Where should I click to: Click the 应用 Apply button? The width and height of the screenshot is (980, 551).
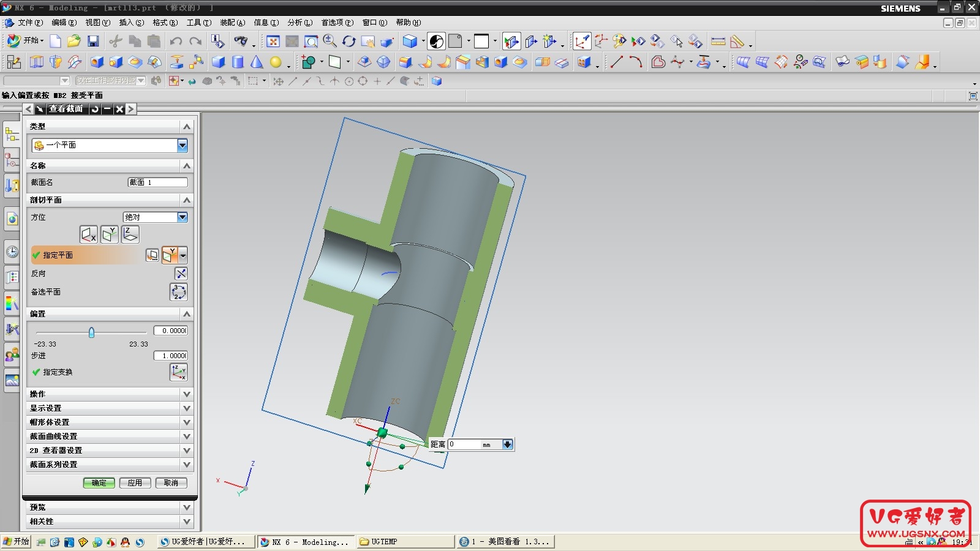pyautogui.click(x=135, y=483)
